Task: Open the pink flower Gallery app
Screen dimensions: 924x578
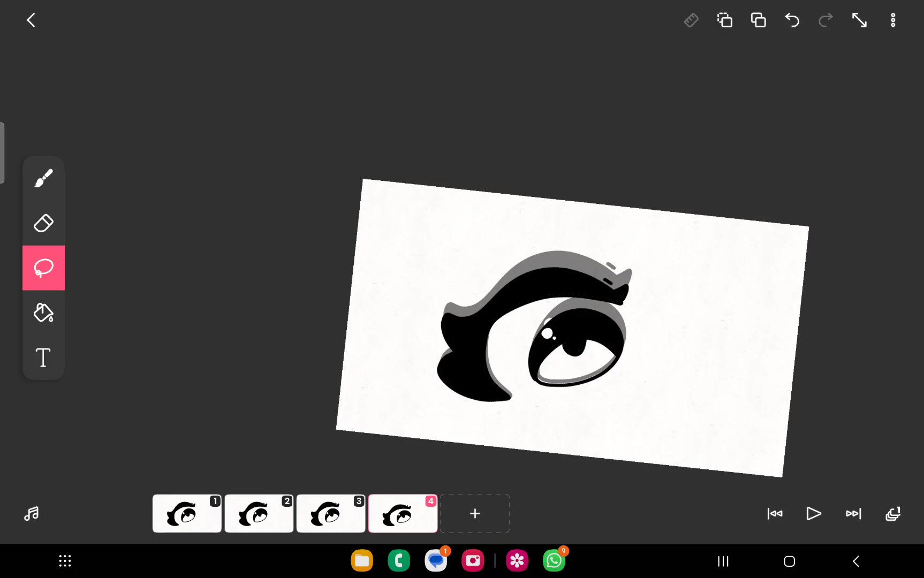Action: (517, 561)
